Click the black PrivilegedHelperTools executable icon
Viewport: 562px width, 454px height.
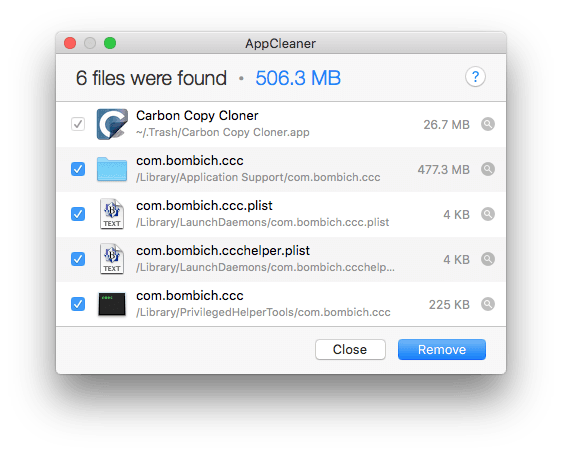112,304
